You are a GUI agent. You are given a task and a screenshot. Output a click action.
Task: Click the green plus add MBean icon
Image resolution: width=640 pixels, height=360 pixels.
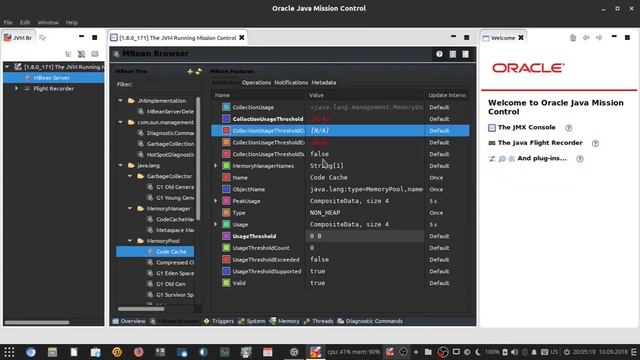190,71
